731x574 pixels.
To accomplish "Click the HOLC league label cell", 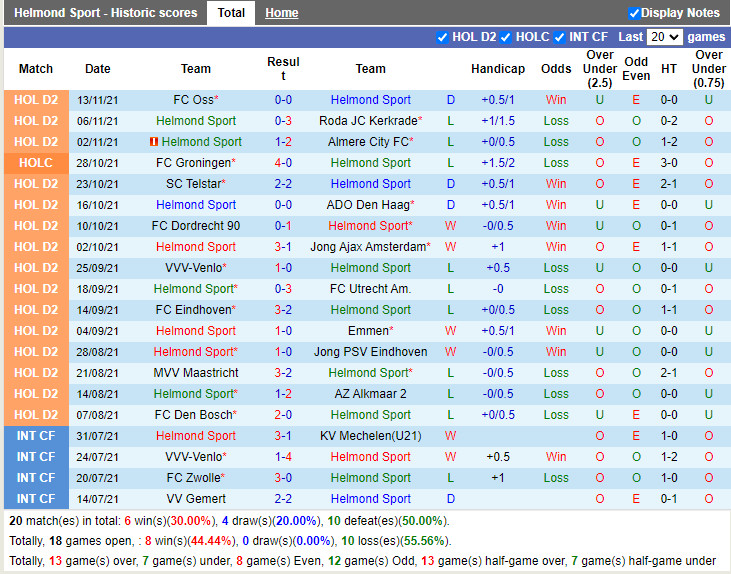I will (x=36, y=163).
